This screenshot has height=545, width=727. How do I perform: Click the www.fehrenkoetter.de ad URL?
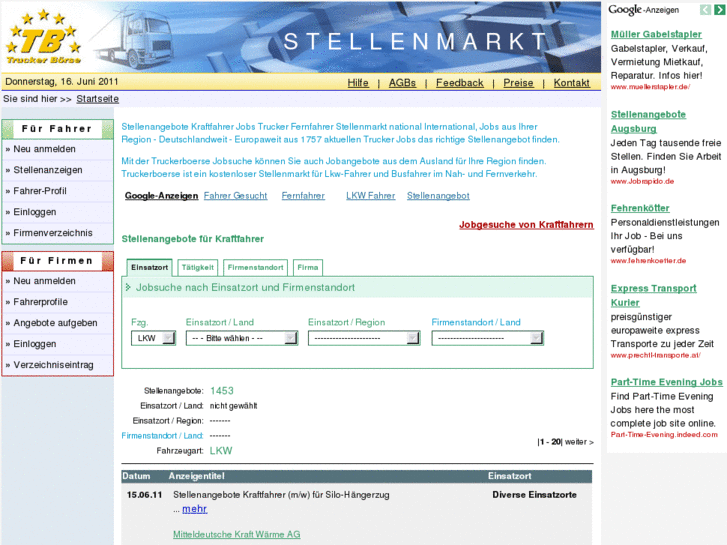(648, 261)
